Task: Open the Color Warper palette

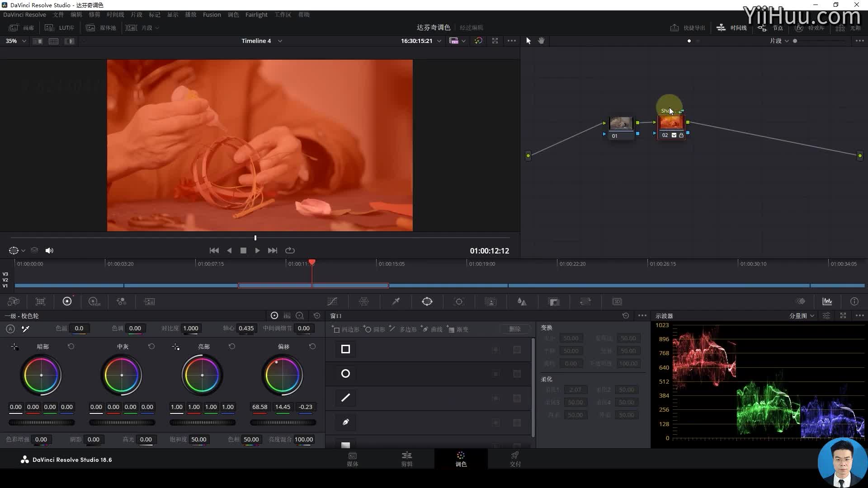Action: [364, 301]
